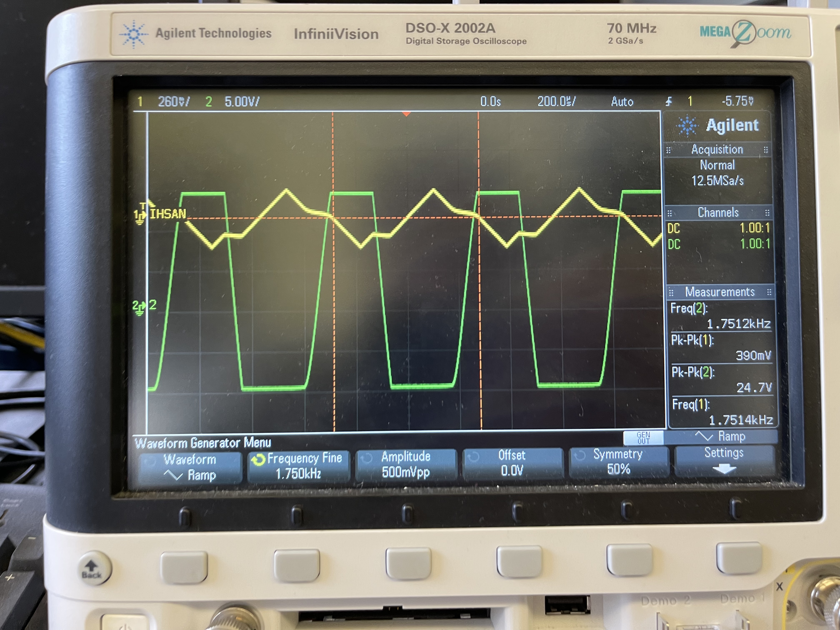Click the Waveform Generator Menu title
This screenshot has height=630, width=840.
point(203,443)
